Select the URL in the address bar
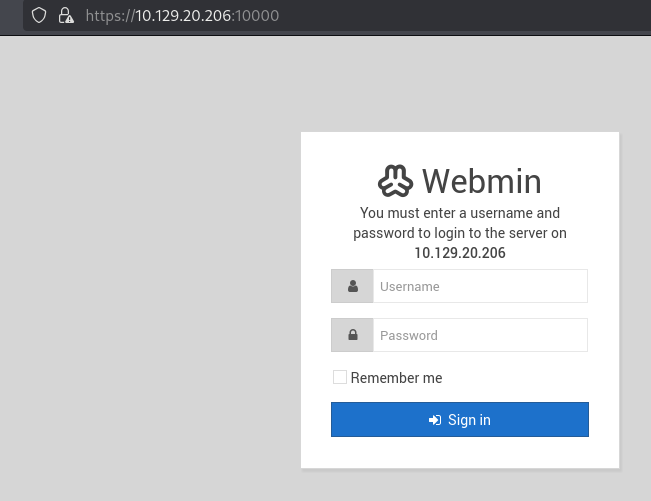 click(x=182, y=16)
